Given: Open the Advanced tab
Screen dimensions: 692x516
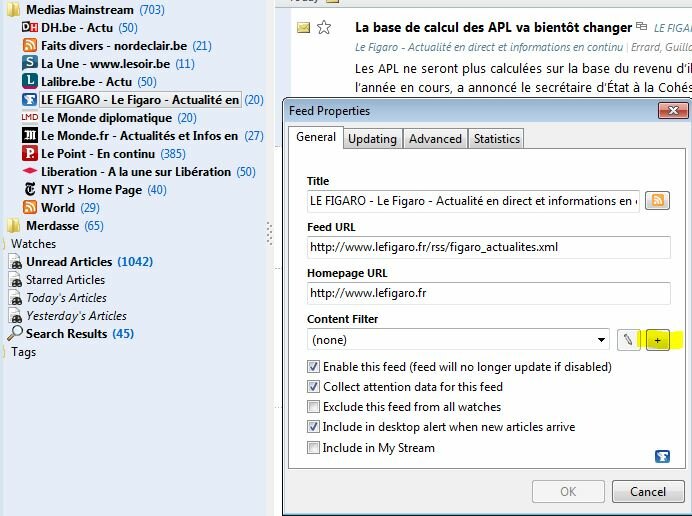Looking at the screenshot, I should [x=435, y=139].
